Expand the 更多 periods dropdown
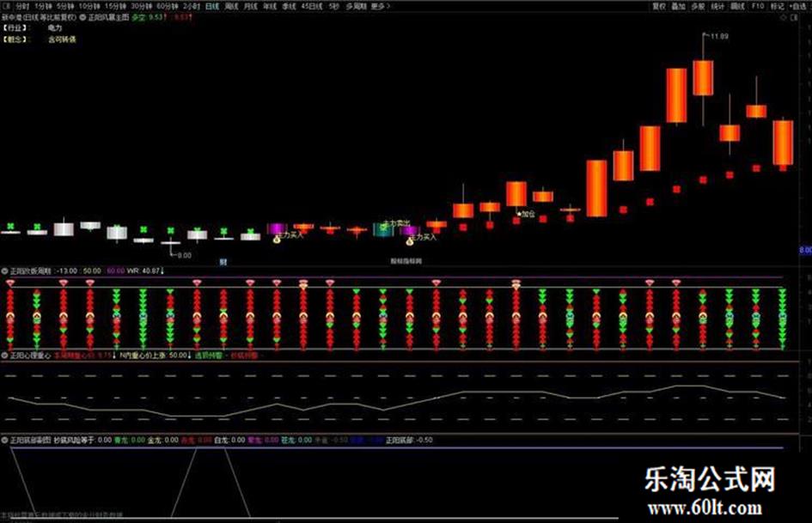Image resolution: width=812 pixels, height=523 pixels. pos(380,6)
